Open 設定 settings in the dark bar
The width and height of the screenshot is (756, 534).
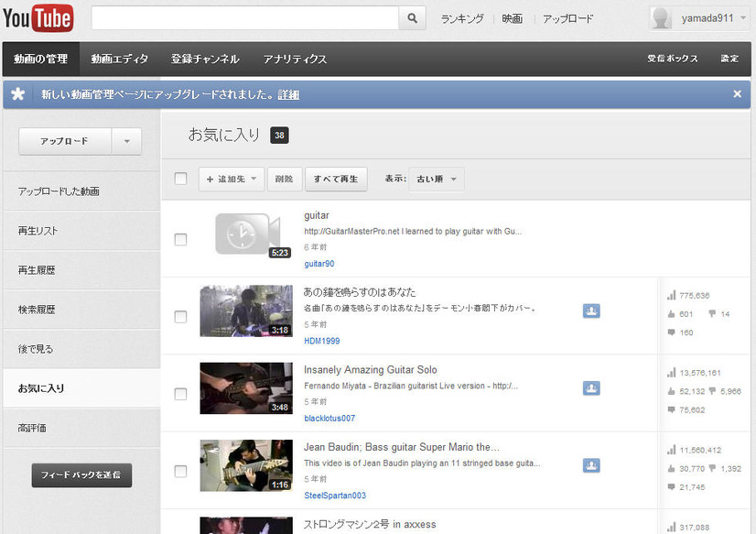[729, 59]
